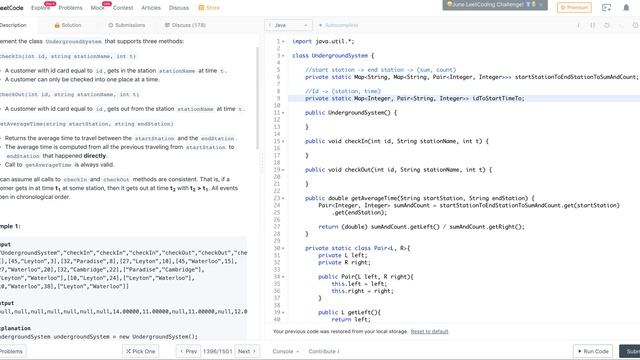Image resolution: width=640 pixels, height=360 pixels.
Task: Click the Store cart icon
Action: click(201, 8)
